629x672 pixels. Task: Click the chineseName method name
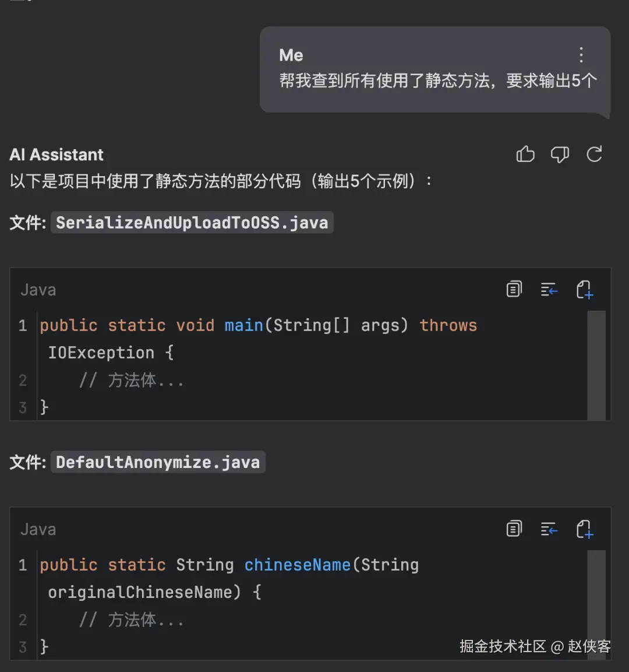coord(297,565)
